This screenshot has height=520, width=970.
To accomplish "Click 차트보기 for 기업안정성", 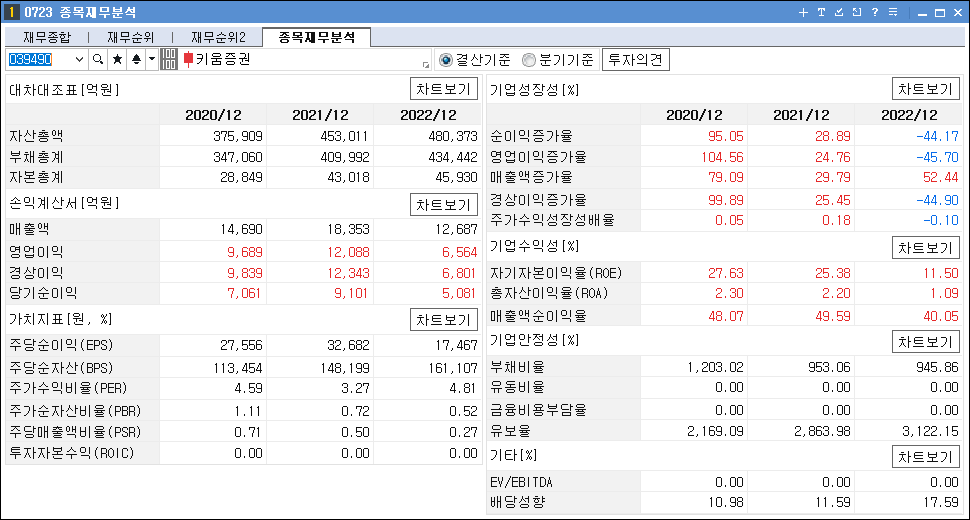I will [925, 342].
